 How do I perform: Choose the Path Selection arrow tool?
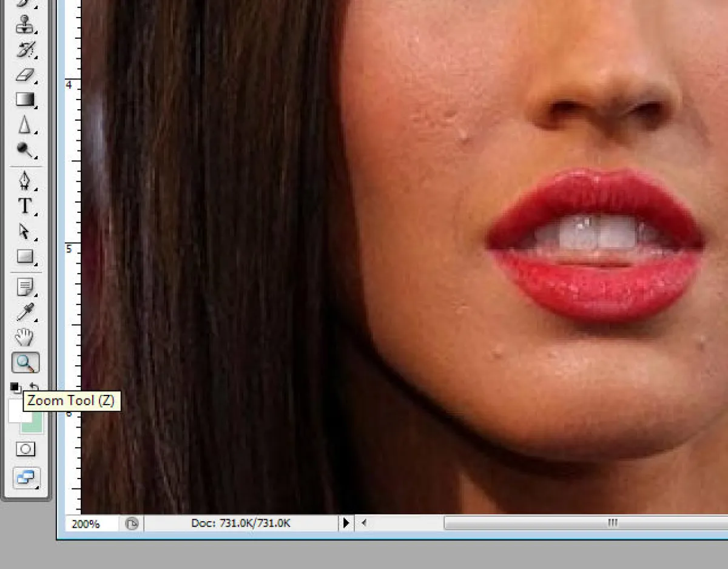point(24,232)
